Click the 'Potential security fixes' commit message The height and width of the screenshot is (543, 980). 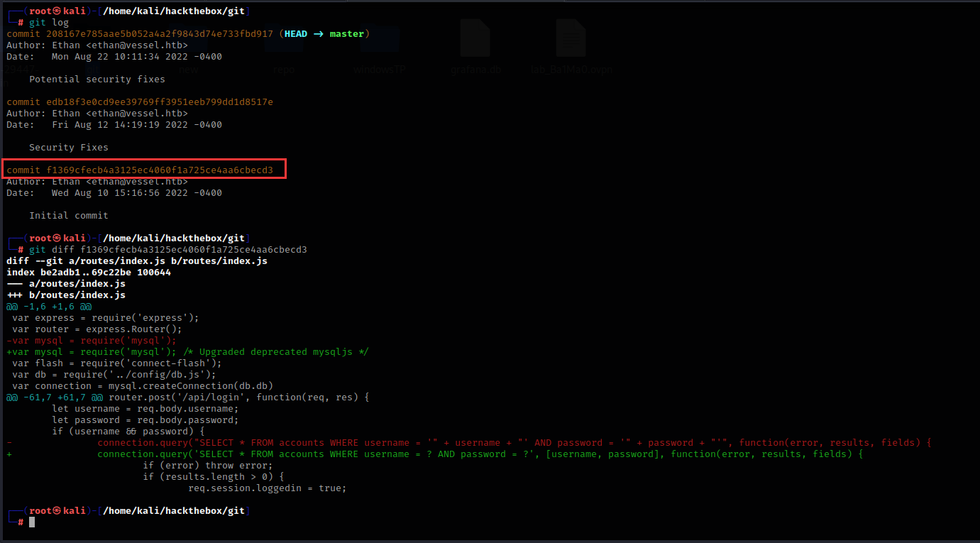pos(97,79)
